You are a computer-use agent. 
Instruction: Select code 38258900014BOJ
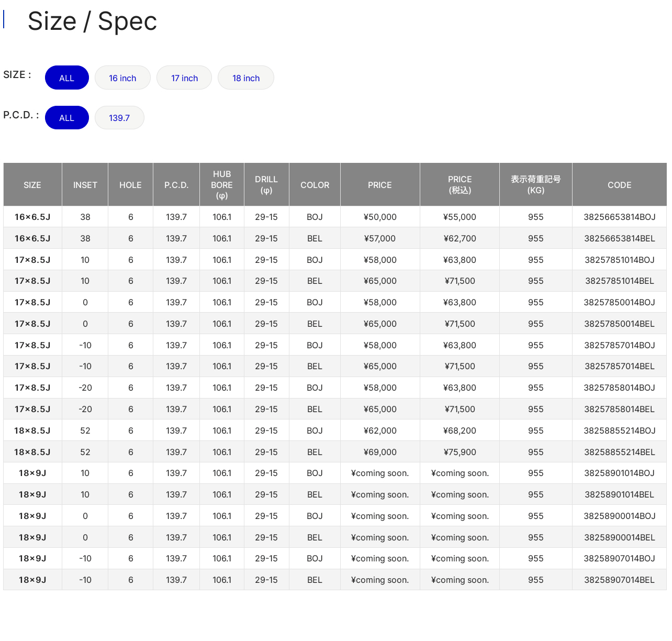coord(620,516)
